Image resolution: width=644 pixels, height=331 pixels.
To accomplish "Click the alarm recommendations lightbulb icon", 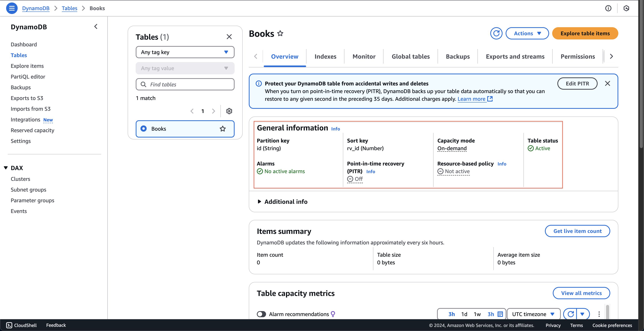I will click(x=333, y=314).
